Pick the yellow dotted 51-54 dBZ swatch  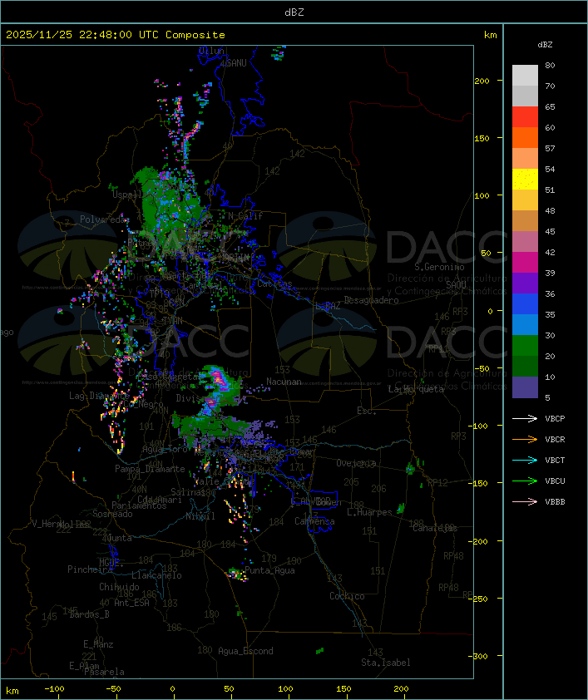525,179
